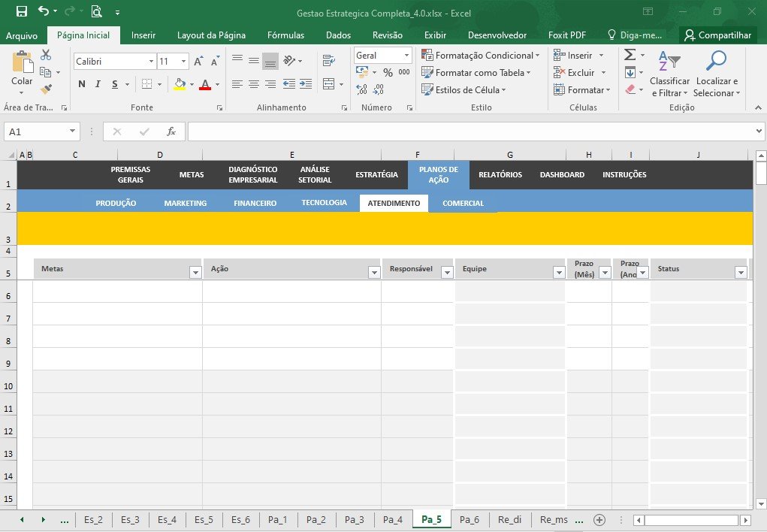Clear the contents with the eraser icon
This screenshot has width=767, height=532.
point(630,89)
